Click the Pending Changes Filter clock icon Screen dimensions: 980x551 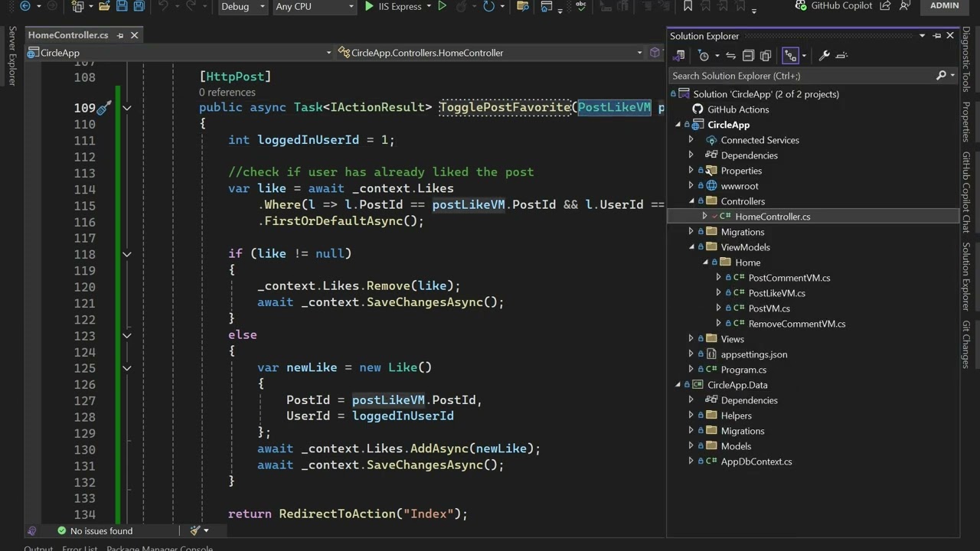click(x=704, y=56)
